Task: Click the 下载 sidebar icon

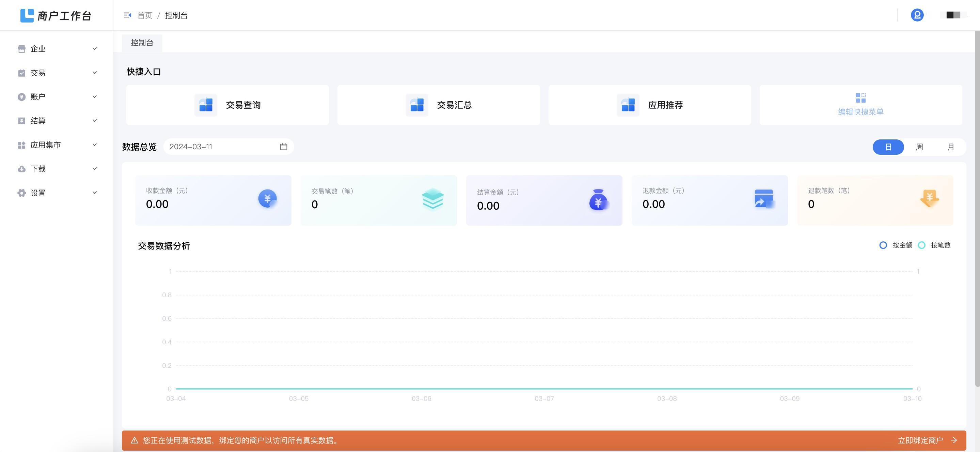Action: 22,169
